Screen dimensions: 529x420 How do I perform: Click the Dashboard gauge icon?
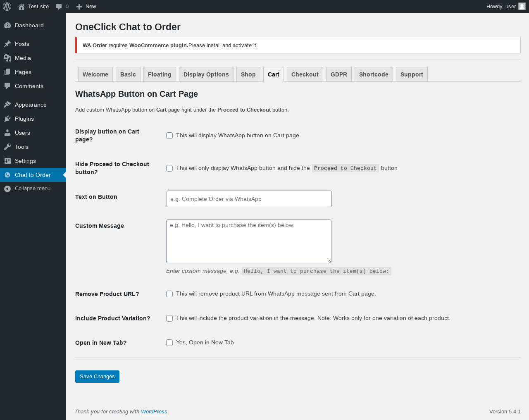tap(7, 25)
